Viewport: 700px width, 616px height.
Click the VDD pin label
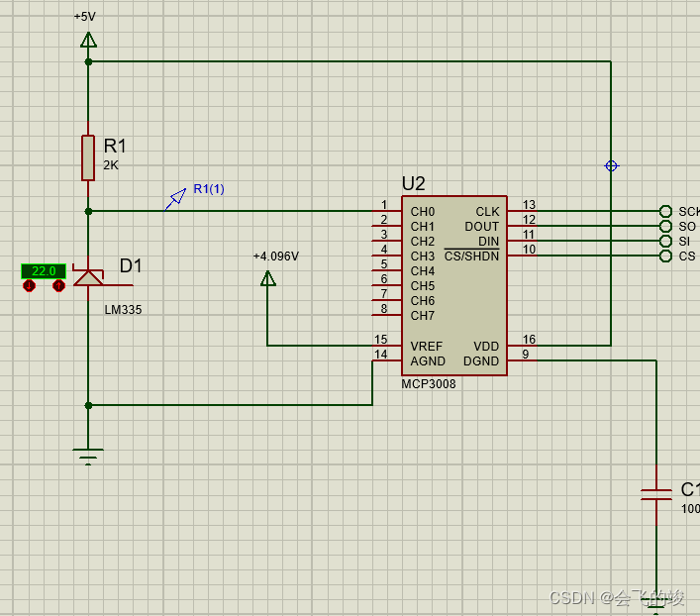click(486, 347)
